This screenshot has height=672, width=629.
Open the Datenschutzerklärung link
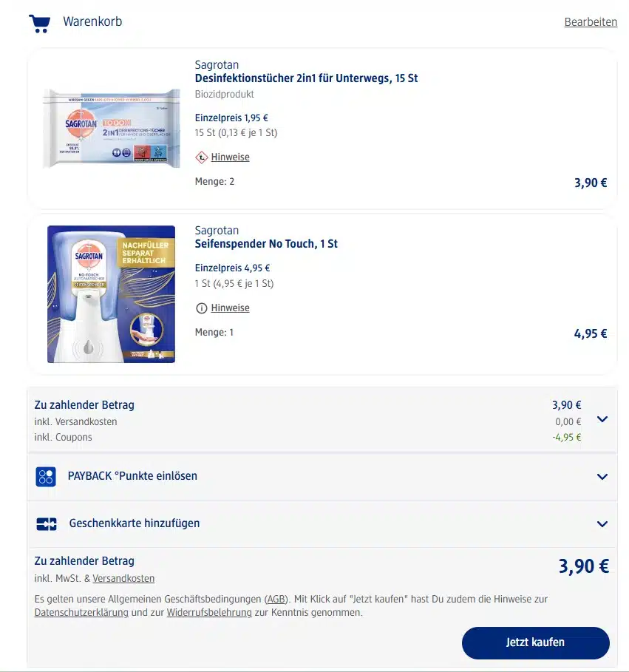point(81,612)
